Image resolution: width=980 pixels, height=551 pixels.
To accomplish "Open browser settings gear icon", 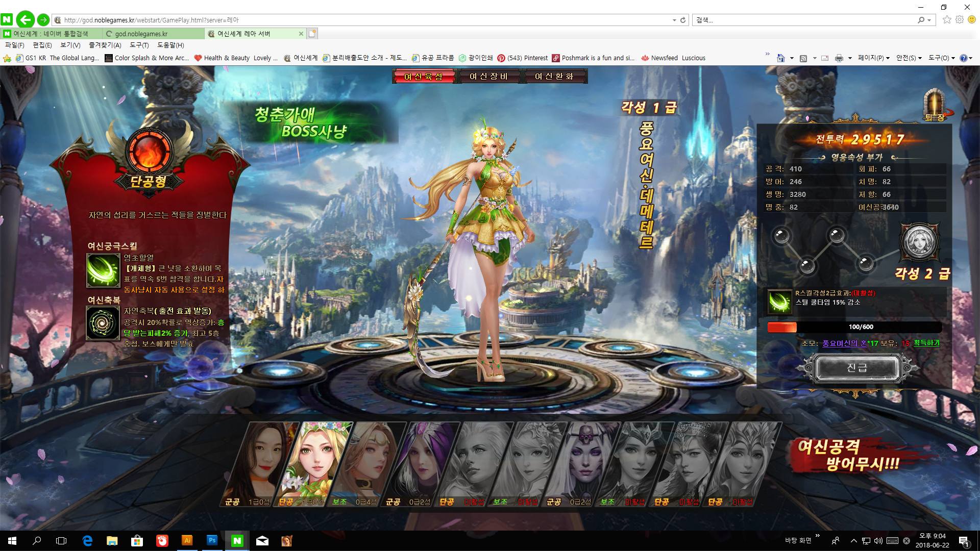I will point(960,19).
